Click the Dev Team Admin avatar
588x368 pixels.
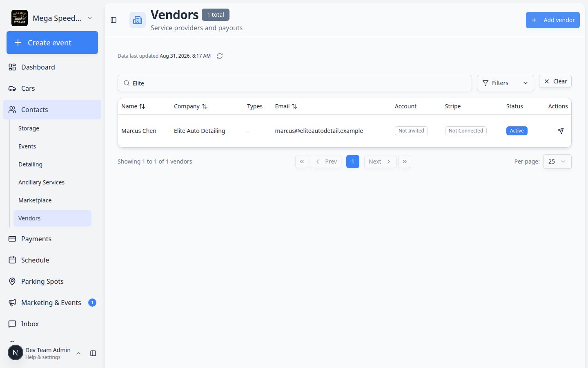click(x=16, y=353)
